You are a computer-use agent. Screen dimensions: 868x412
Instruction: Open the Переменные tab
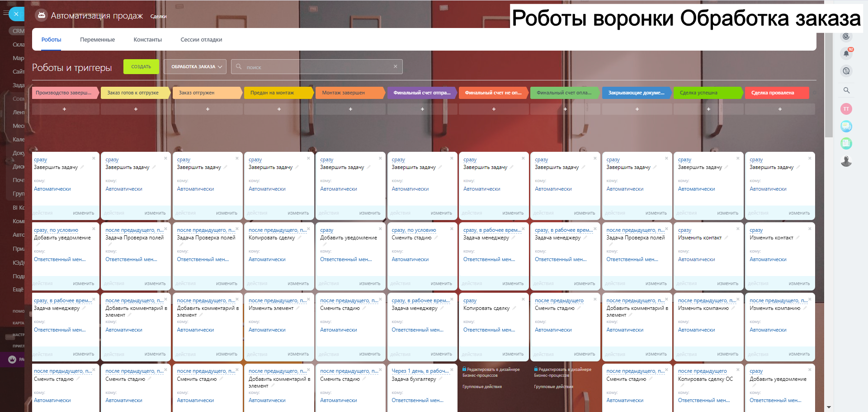coord(97,40)
